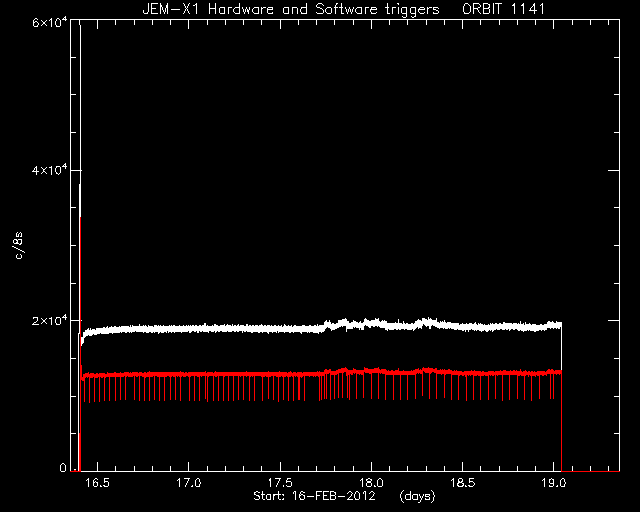The width and height of the screenshot is (640, 512).
Task: Click the 17.0 x-axis tick label
Action: pyautogui.click(x=189, y=483)
